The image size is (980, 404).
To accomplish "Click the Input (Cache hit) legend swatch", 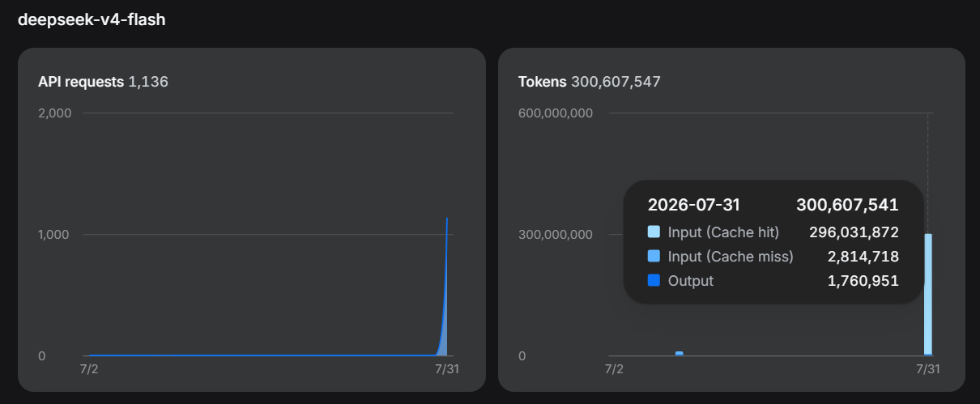I will pyautogui.click(x=654, y=232).
